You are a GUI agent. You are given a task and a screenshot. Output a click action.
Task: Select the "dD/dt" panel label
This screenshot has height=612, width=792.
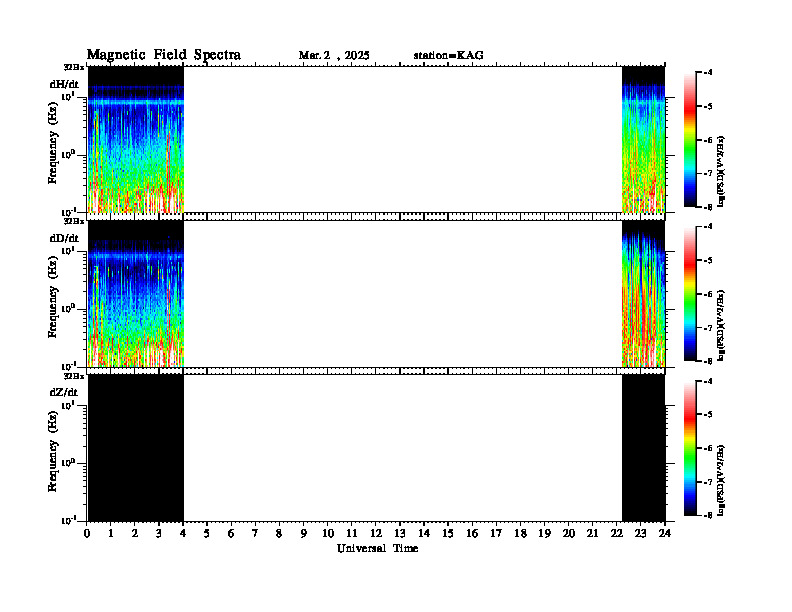pyautogui.click(x=64, y=238)
